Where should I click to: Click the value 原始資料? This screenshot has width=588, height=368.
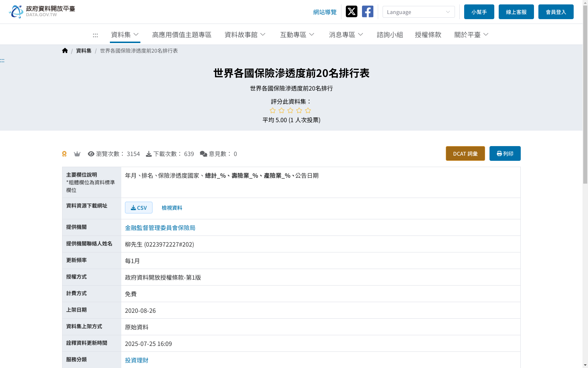point(137,327)
